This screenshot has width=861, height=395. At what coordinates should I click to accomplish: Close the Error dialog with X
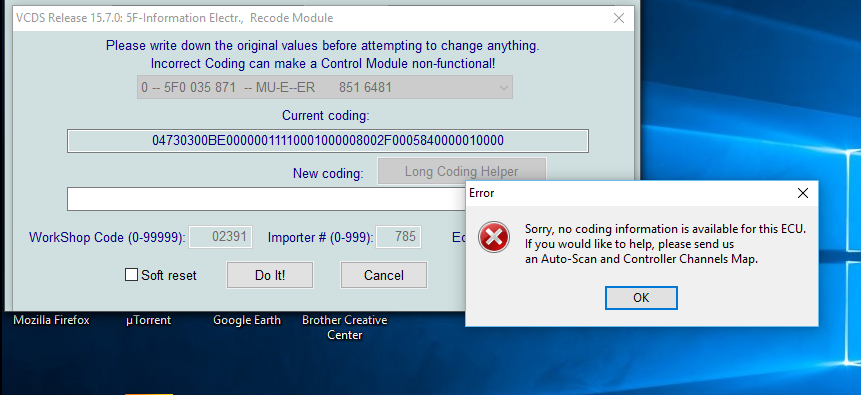tap(802, 193)
